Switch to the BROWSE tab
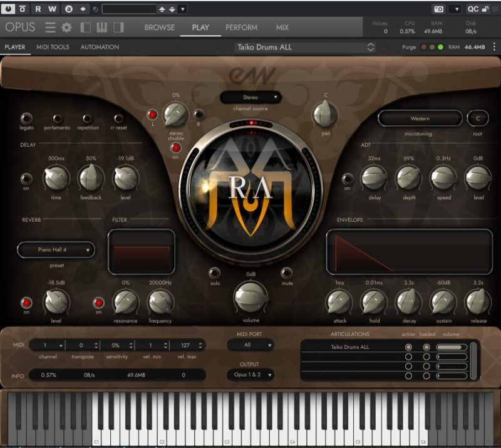 click(x=160, y=28)
